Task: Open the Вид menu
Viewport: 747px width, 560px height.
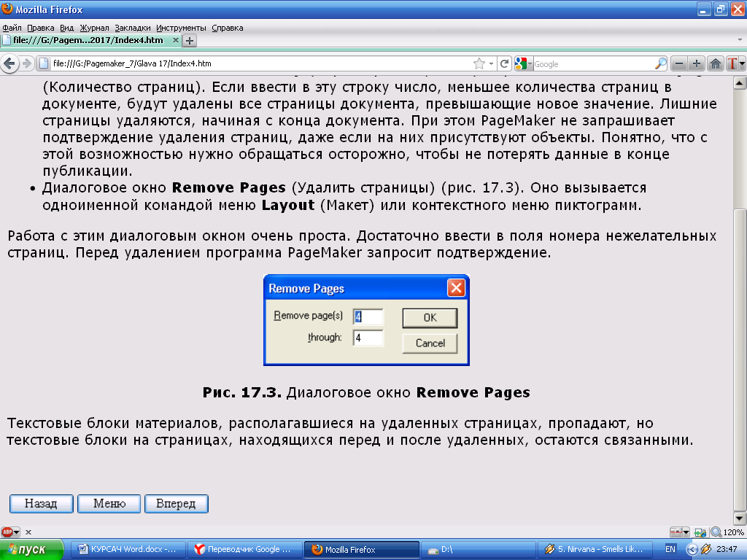Action: click(66, 28)
